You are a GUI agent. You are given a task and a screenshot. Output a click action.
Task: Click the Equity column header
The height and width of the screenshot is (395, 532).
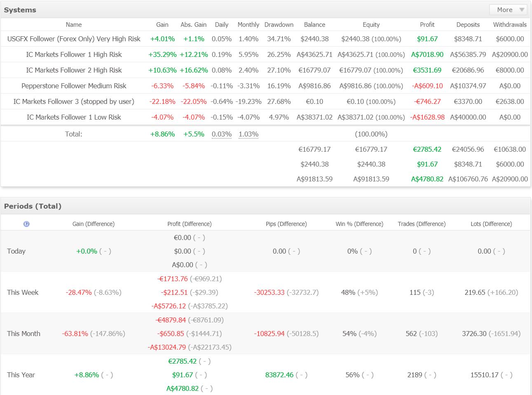pyautogui.click(x=371, y=25)
